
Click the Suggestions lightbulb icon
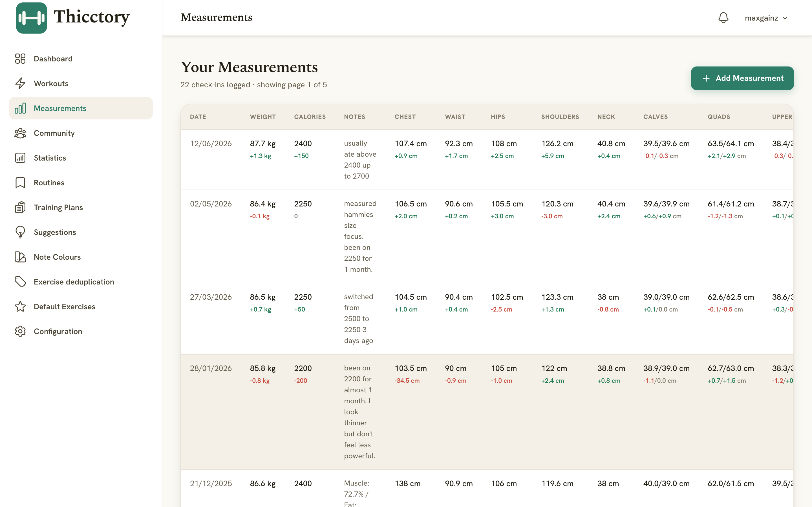point(20,232)
